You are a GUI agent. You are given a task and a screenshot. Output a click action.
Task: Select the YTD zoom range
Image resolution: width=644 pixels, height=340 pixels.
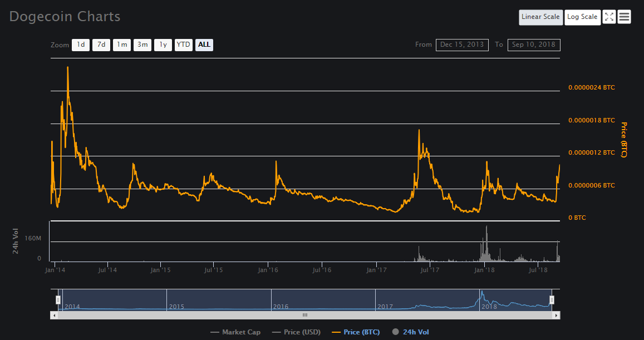184,45
